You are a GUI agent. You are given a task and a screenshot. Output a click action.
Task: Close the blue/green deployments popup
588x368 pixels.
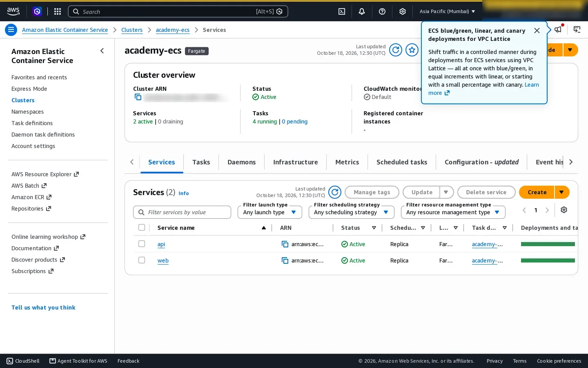tap(537, 31)
